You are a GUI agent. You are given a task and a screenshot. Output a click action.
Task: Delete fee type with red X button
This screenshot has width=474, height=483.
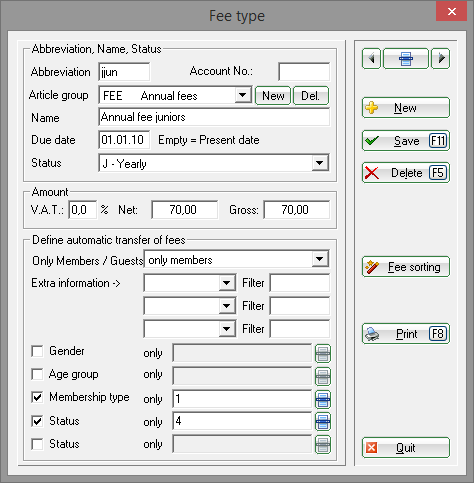(x=406, y=173)
